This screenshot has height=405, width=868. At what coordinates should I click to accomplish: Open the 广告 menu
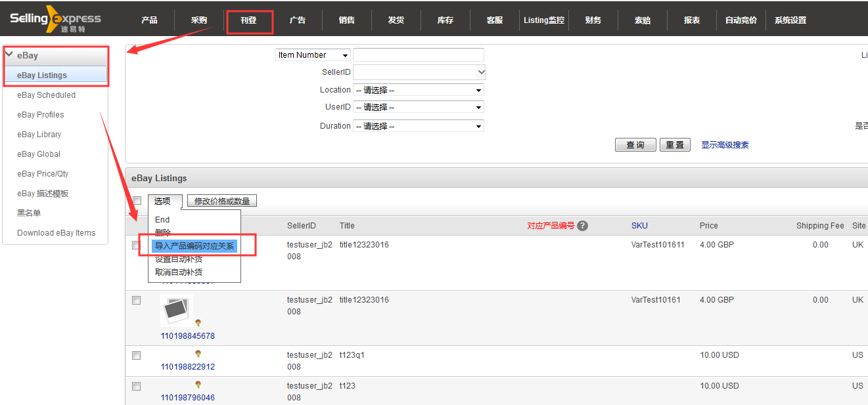pos(298,20)
